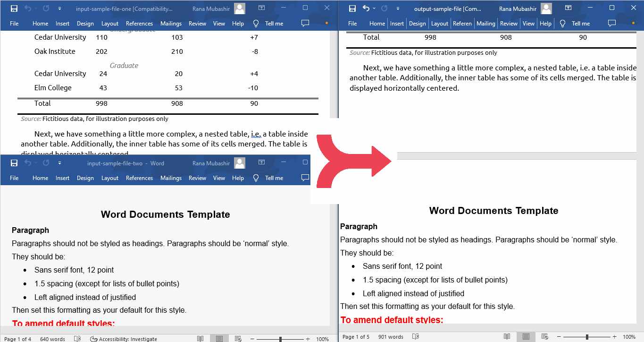Toggle Read Mode in the status bar

click(201, 338)
